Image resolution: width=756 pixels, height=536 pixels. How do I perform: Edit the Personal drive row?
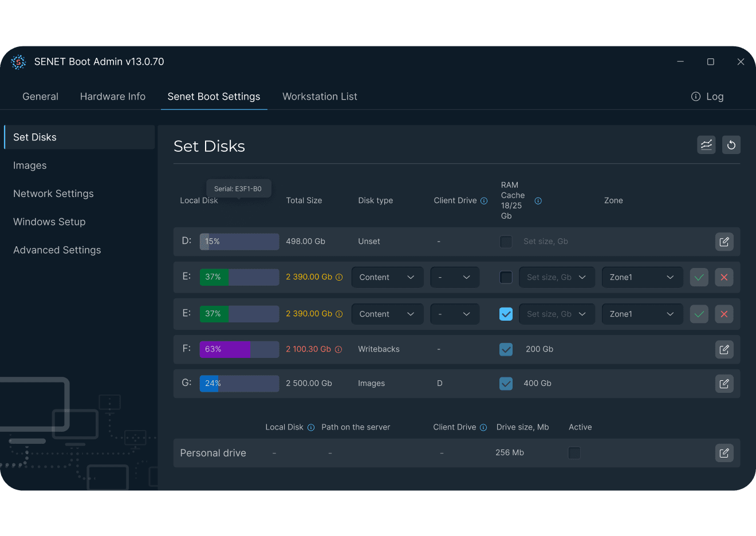[x=724, y=453]
